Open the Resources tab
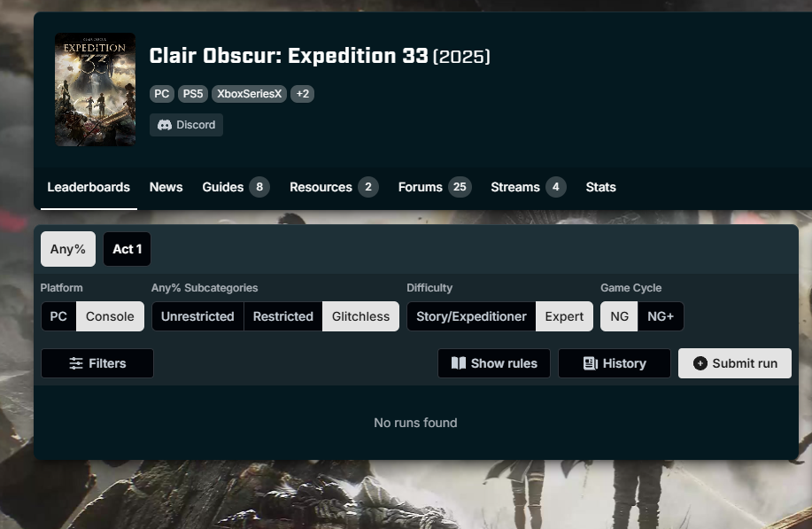The width and height of the screenshot is (812, 529). (x=334, y=187)
